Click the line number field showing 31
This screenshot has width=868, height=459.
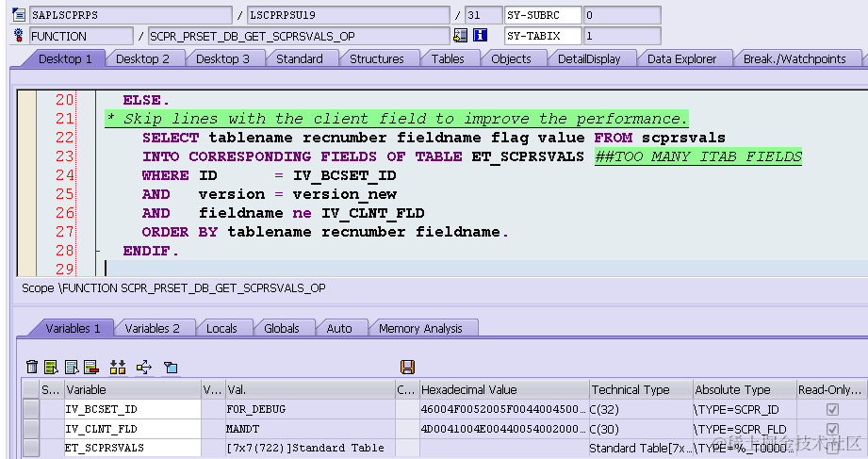click(483, 15)
